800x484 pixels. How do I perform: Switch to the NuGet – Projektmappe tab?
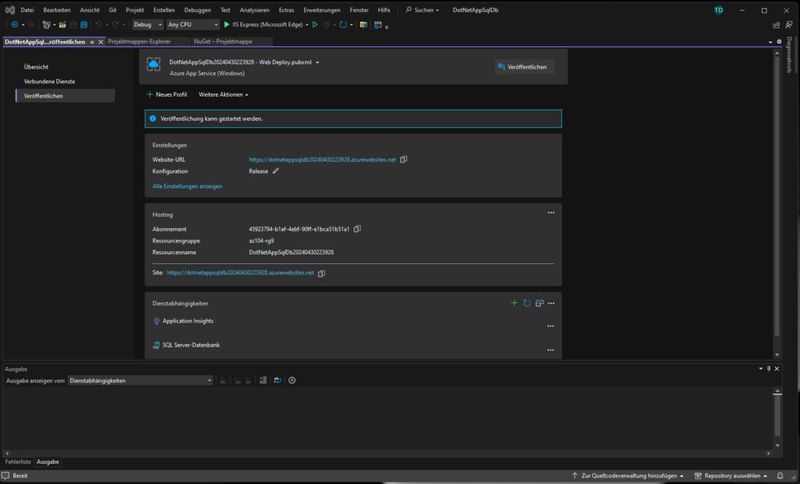click(223, 42)
